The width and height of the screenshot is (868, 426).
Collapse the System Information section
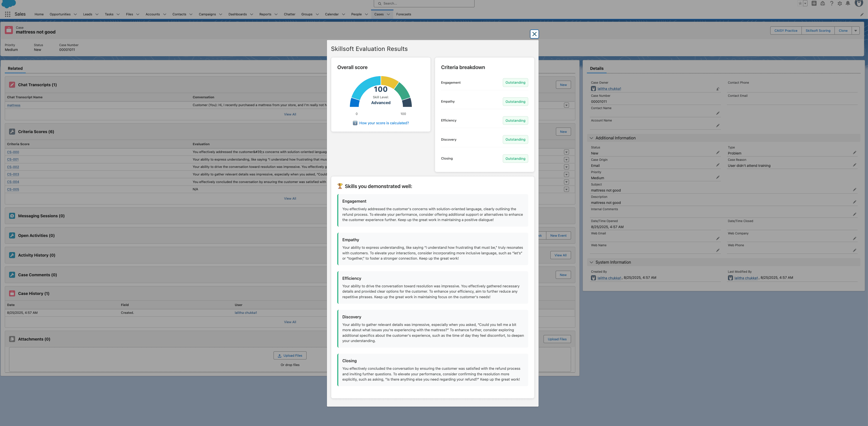tap(591, 262)
